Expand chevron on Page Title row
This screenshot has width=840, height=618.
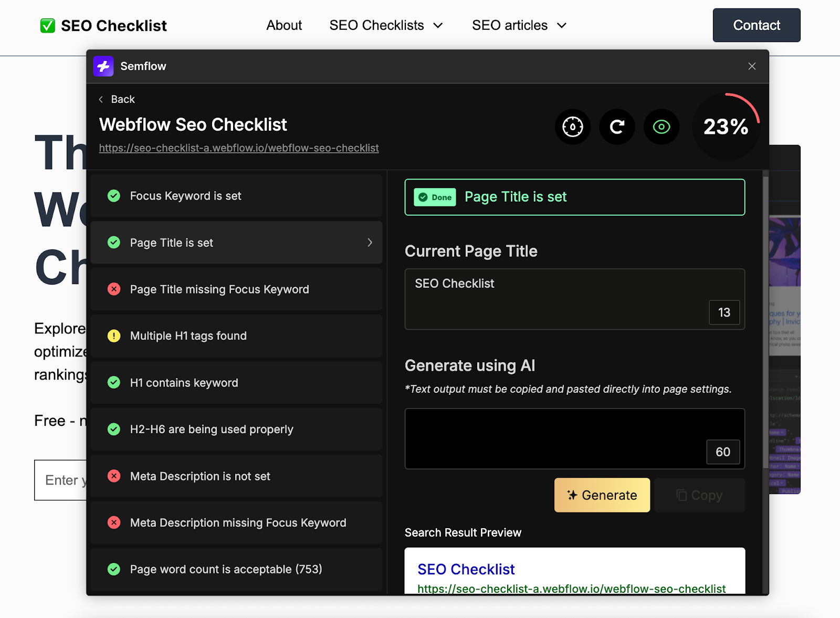click(x=370, y=243)
